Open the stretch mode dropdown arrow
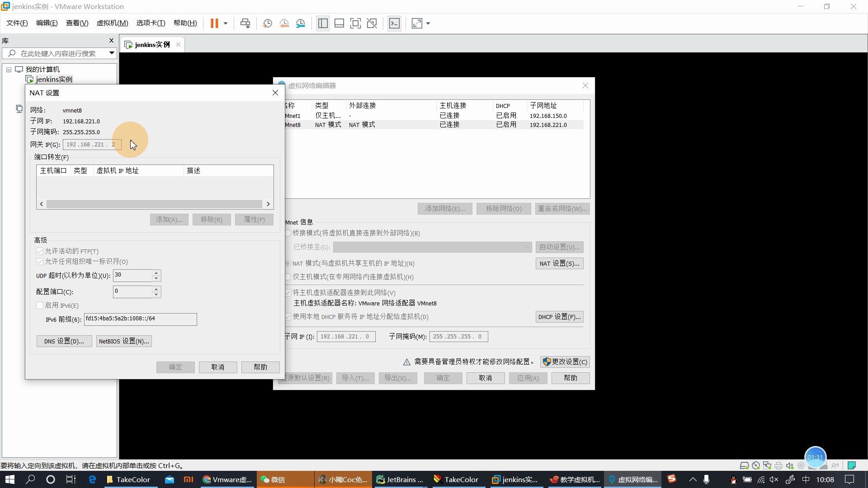The height and width of the screenshot is (488, 868). pos(428,23)
